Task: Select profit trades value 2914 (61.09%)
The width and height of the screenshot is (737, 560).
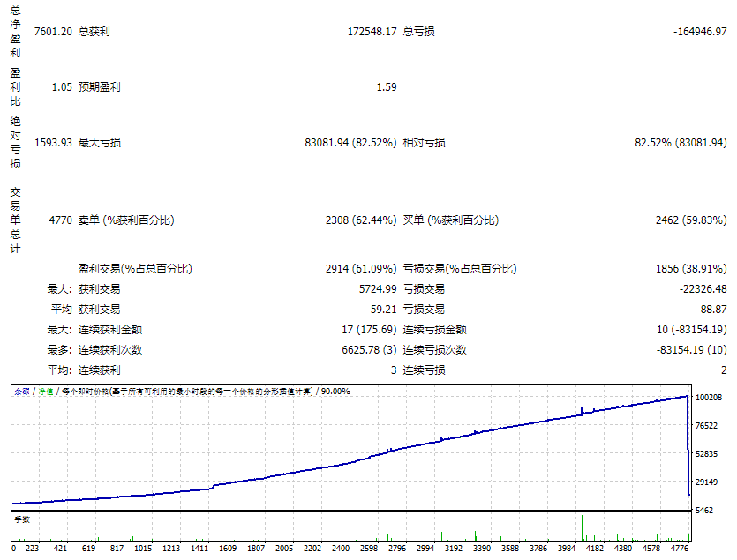Action: [x=361, y=269]
